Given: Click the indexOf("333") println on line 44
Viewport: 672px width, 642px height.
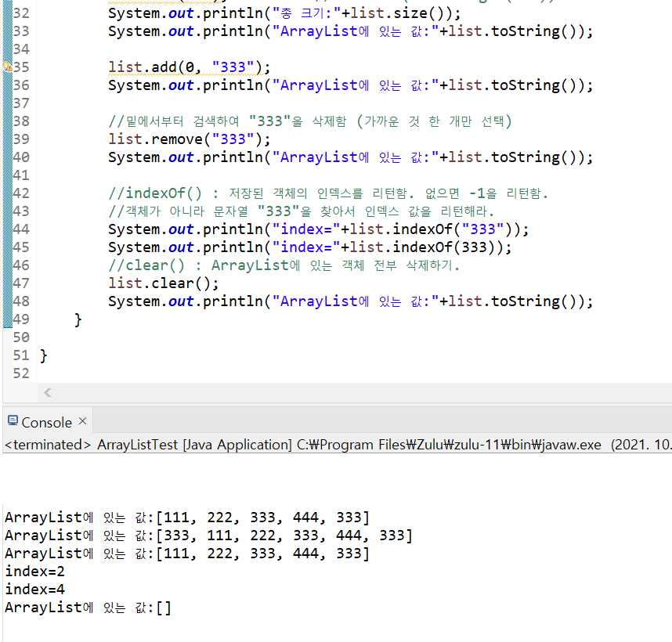Looking at the screenshot, I should (319, 229).
